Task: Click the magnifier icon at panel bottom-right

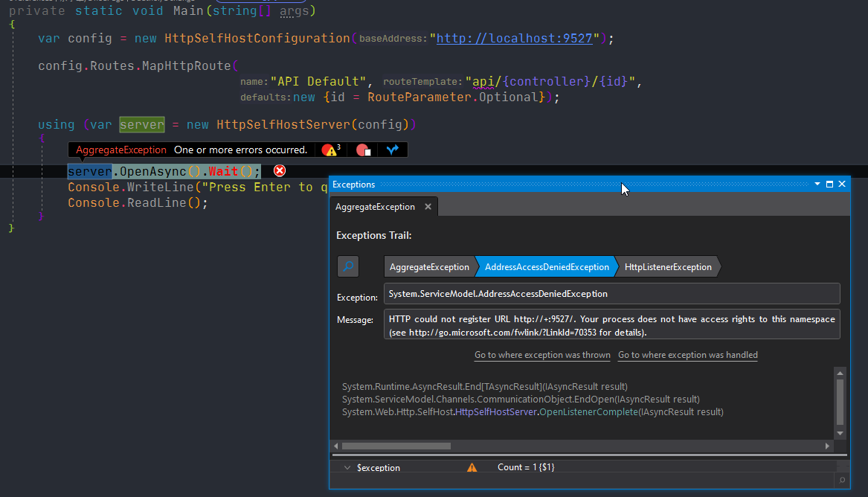Action: click(x=841, y=481)
